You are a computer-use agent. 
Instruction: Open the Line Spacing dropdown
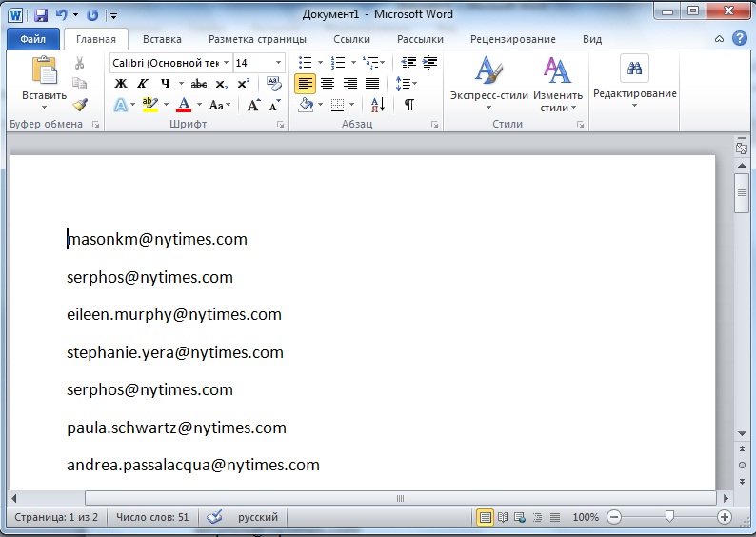[x=406, y=84]
